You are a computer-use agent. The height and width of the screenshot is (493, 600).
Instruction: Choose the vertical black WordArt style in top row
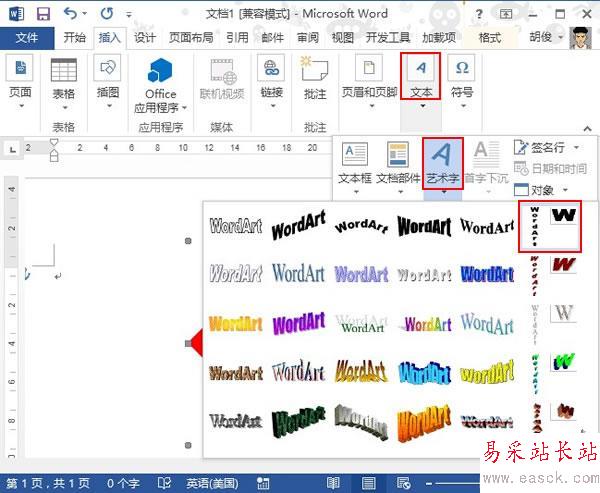coord(535,227)
